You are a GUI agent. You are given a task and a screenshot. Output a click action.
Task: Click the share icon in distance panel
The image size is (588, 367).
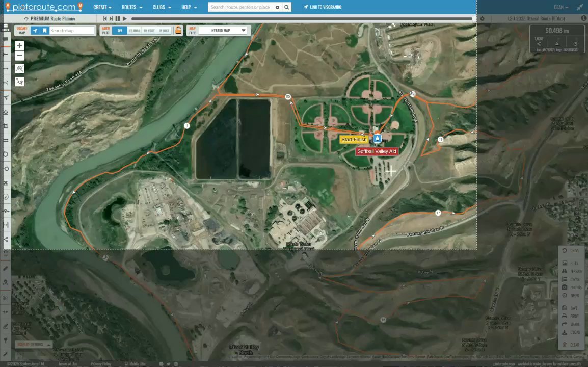tap(539, 44)
